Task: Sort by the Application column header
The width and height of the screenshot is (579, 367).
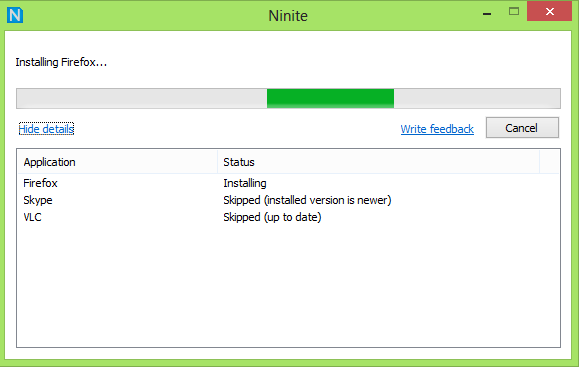Action: pos(117,162)
